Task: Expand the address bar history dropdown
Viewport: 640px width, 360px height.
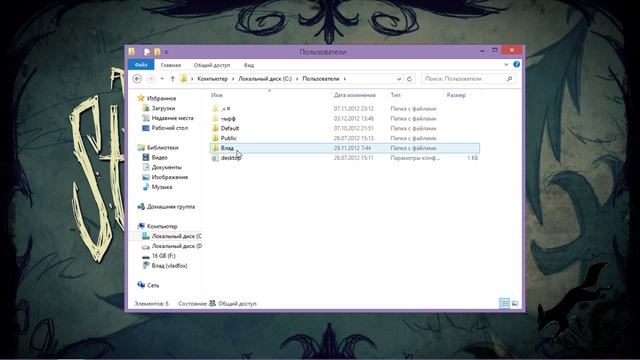Action: tap(399, 79)
